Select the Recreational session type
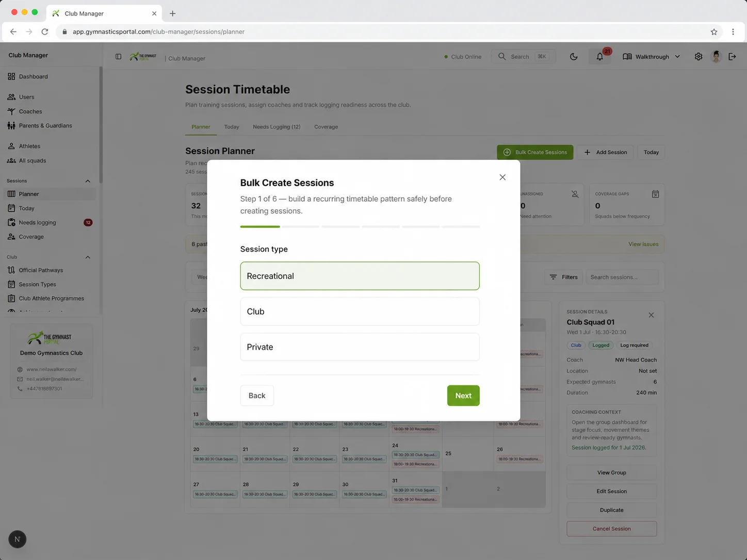 tap(360, 276)
